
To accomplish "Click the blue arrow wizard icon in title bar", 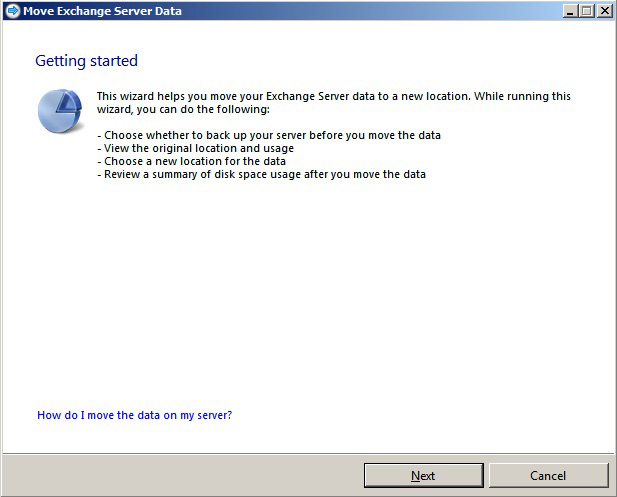I will (x=12, y=11).
